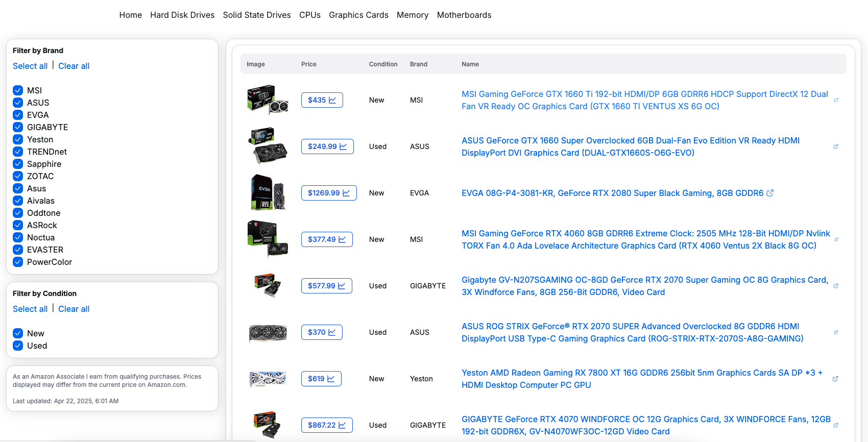This screenshot has width=868, height=442.
Task: Open external link icon for EVGA RTX 2080 Super
Action: pos(770,193)
